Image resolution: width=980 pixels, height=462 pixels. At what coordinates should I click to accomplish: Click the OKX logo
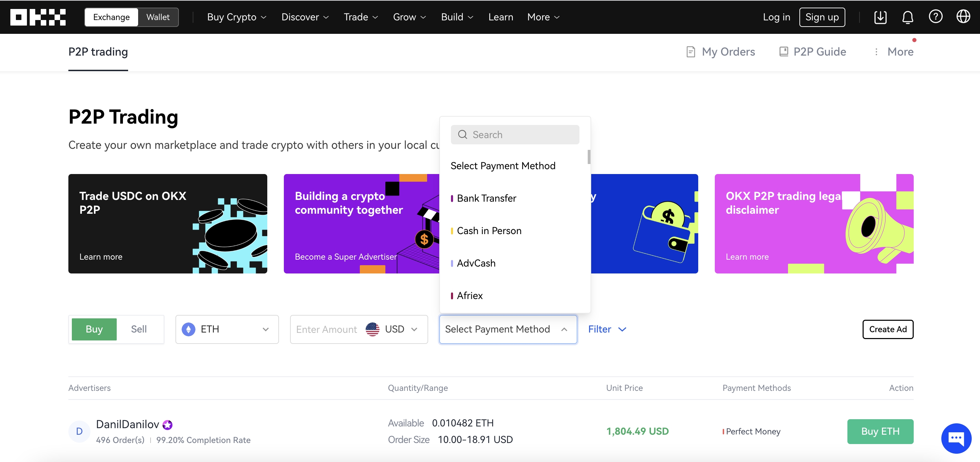coord(38,17)
